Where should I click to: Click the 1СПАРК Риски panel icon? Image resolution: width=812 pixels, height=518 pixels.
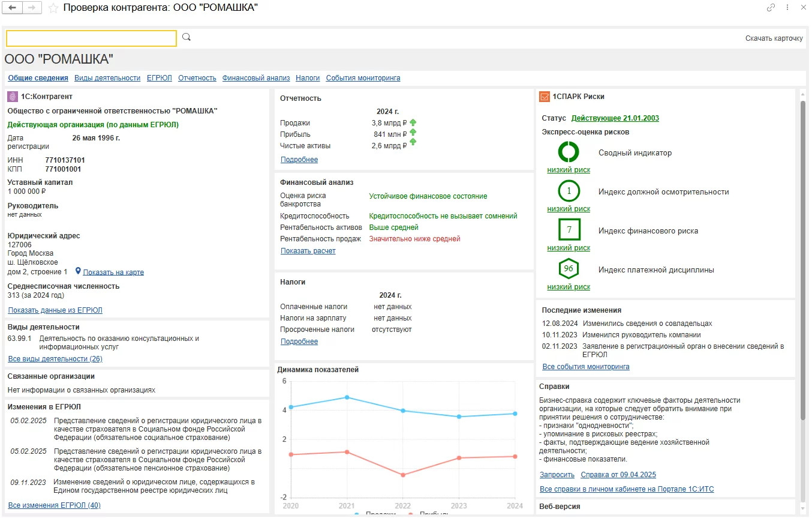[545, 96]
